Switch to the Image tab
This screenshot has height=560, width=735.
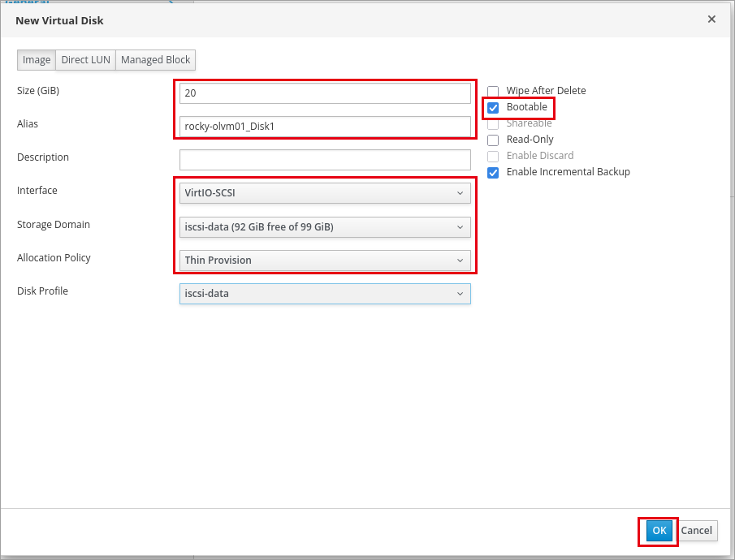tap(37, 60)
